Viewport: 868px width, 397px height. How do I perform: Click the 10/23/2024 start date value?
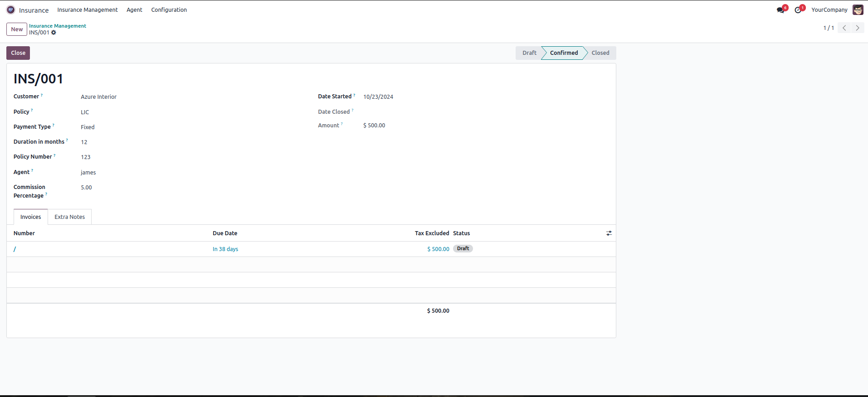click(378, 97)
